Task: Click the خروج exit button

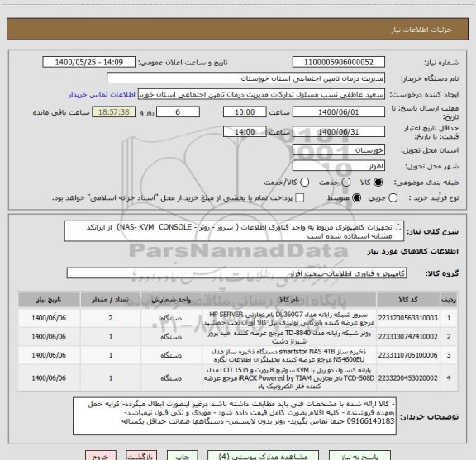Action: click(x=101, y=456)
